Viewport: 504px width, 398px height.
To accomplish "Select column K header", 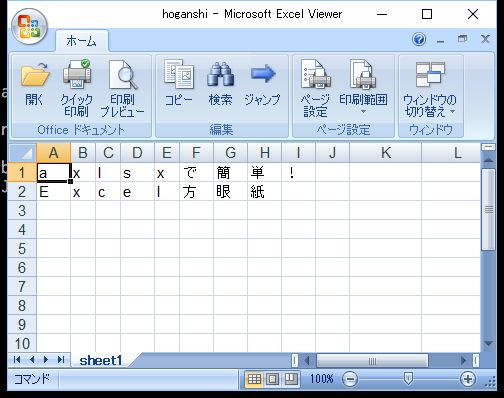I will click(x=386, y=153).
